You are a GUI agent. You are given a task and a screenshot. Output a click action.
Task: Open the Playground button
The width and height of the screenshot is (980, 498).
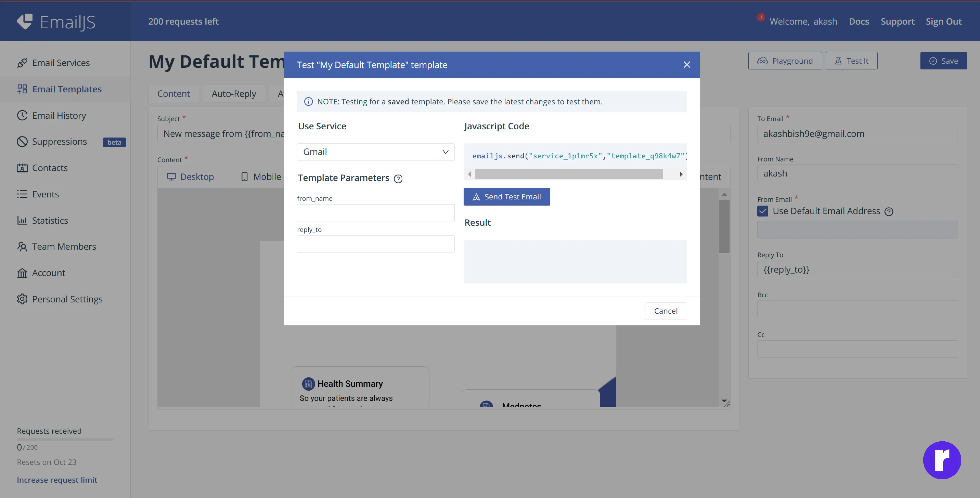[785, 61]
